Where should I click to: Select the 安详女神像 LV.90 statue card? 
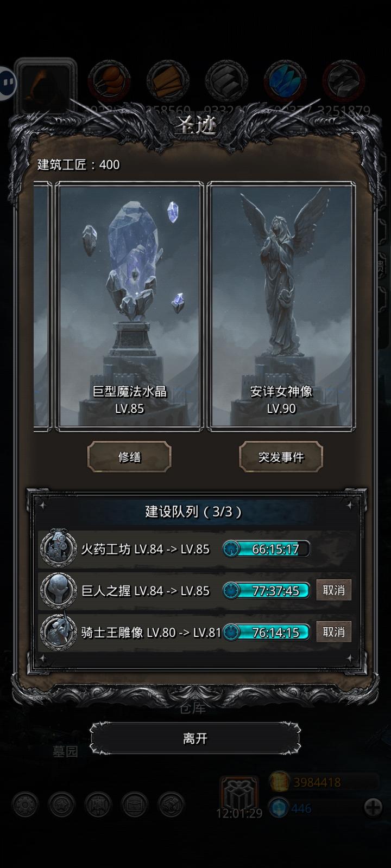[281, 307]
